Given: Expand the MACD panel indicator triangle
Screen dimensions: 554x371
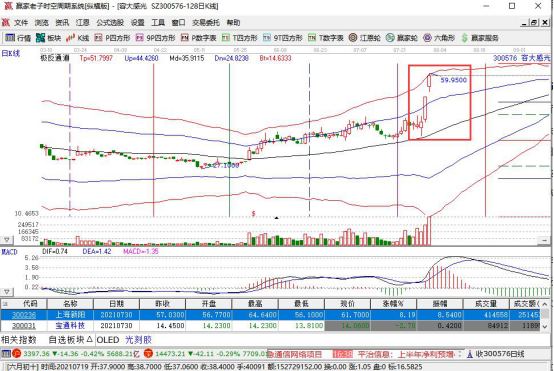Looking at the screenshot, I should (7, 292).
